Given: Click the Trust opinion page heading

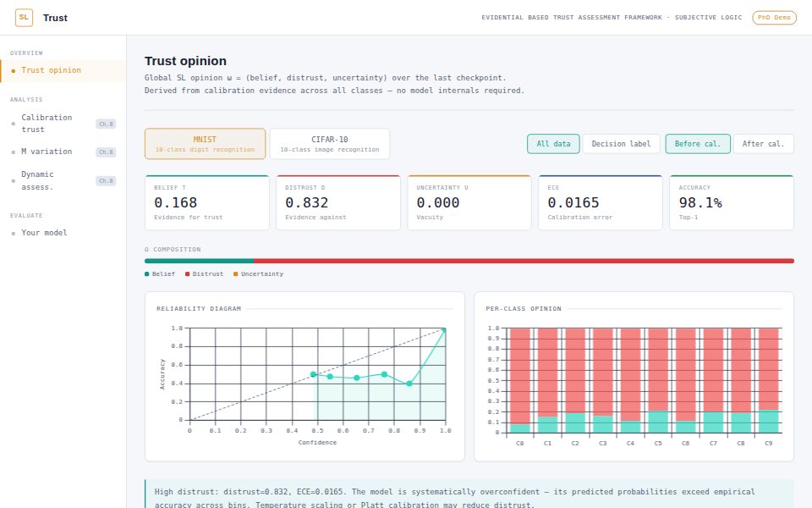Looking at the screenshot, I should coord(185,61).
